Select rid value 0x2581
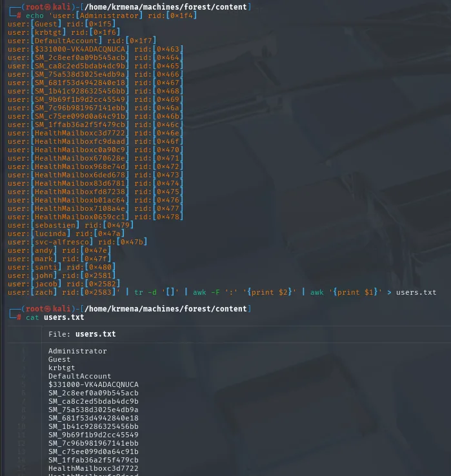The image size is (451, 476). click(98, 275)
